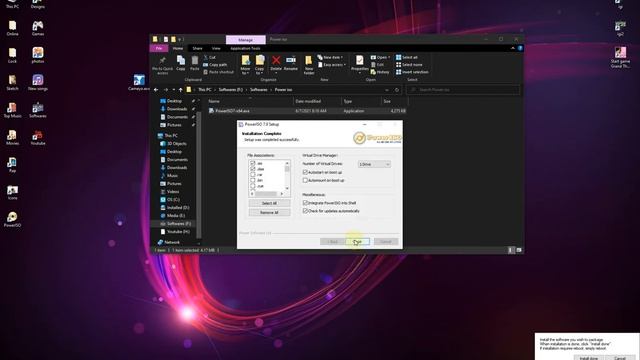Click Paste shortcut in the ribbon
This screenshot has width=640, height=360.
218,72
